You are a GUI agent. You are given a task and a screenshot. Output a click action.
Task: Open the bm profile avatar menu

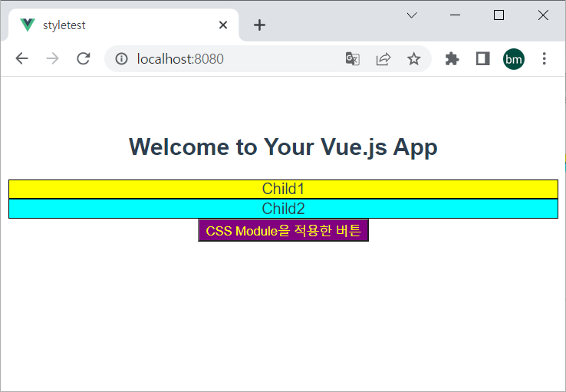[x=514, y=59]
